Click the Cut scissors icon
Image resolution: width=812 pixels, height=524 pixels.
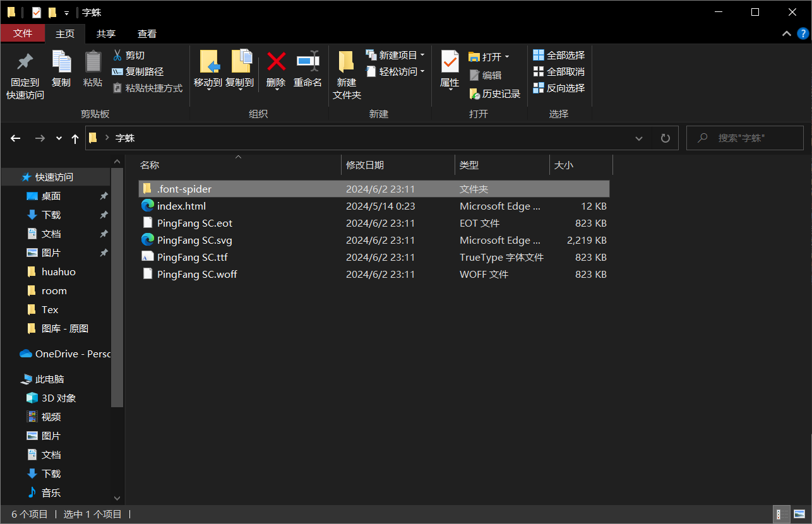(117, 56)
